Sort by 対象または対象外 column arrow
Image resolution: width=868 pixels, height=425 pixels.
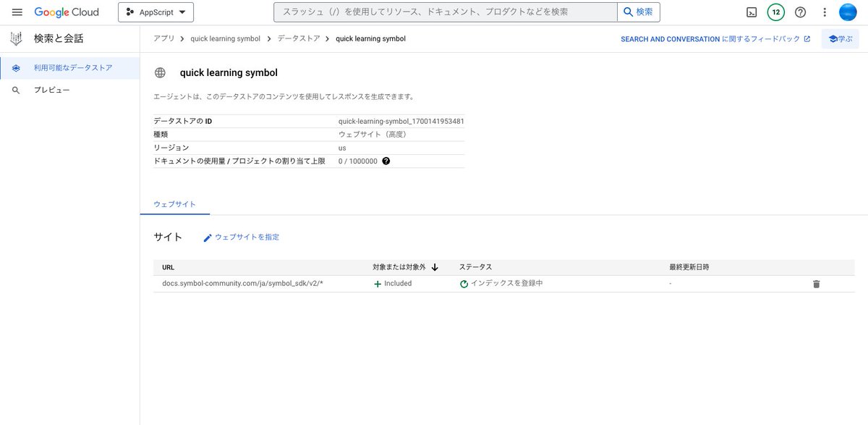click(x=435, y=267)
